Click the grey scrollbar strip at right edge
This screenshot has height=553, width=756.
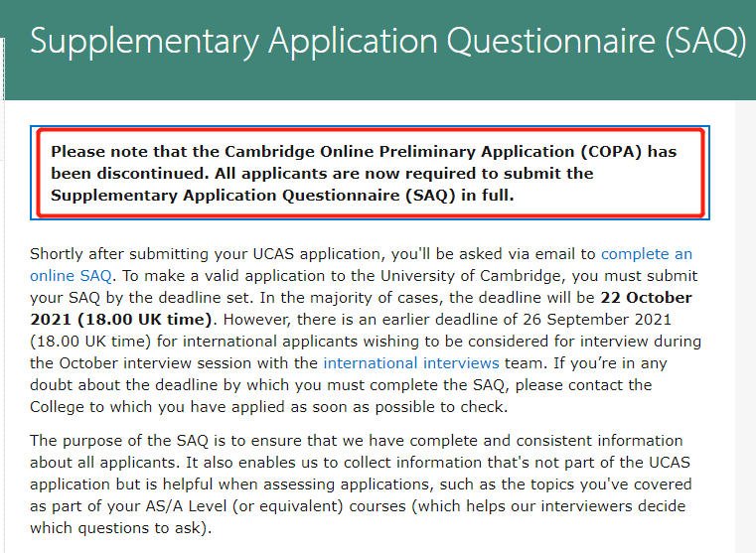(x=745, y=327)
